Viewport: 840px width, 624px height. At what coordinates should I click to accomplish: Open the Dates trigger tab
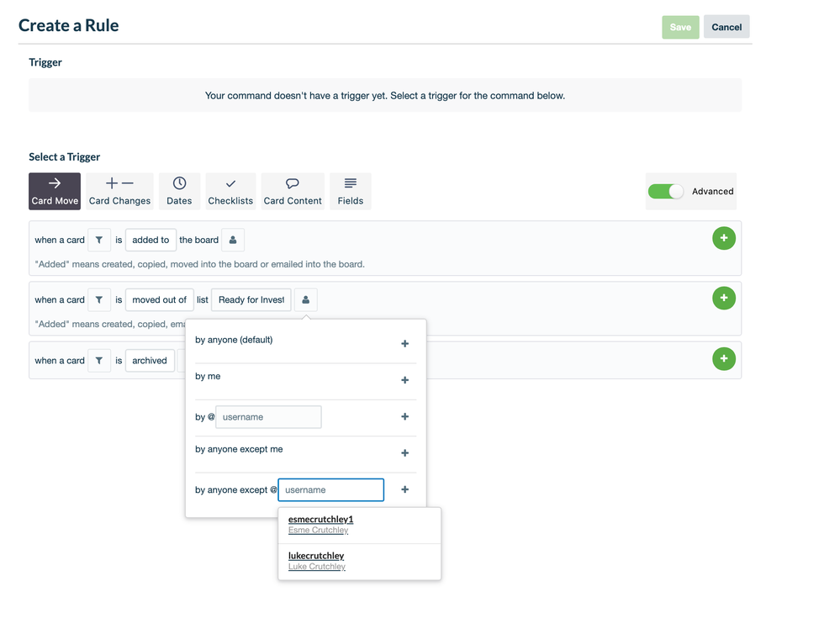pyautogui.click(x=179, y=191)
